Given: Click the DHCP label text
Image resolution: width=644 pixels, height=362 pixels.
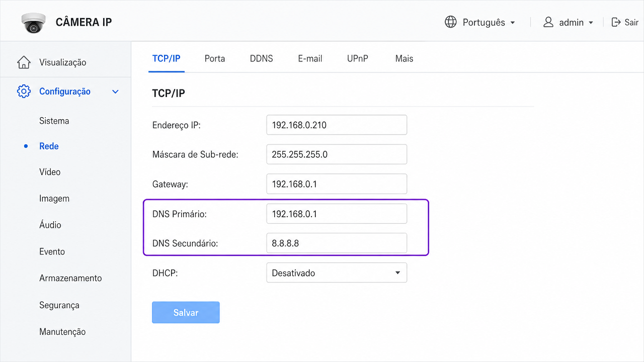Looking at the screenshot, I should click(166, 273).
